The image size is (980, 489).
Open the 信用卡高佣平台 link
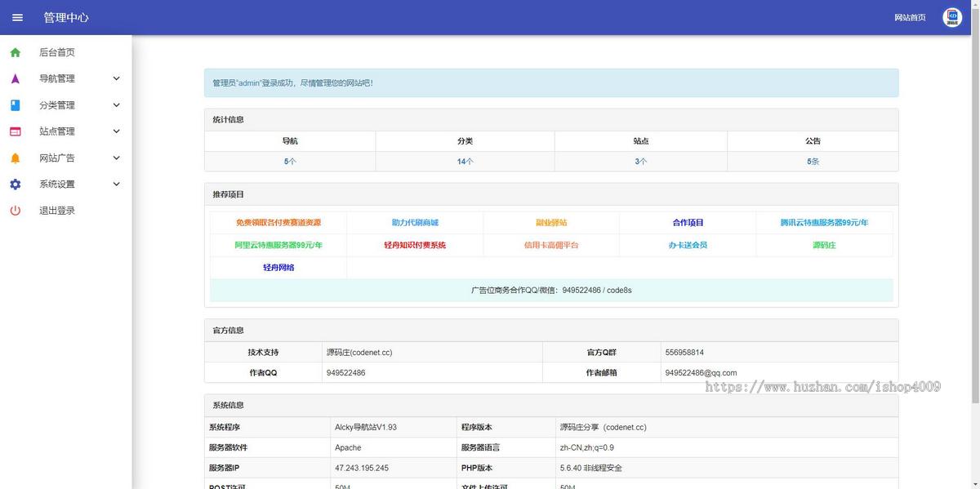coord(551,245)
